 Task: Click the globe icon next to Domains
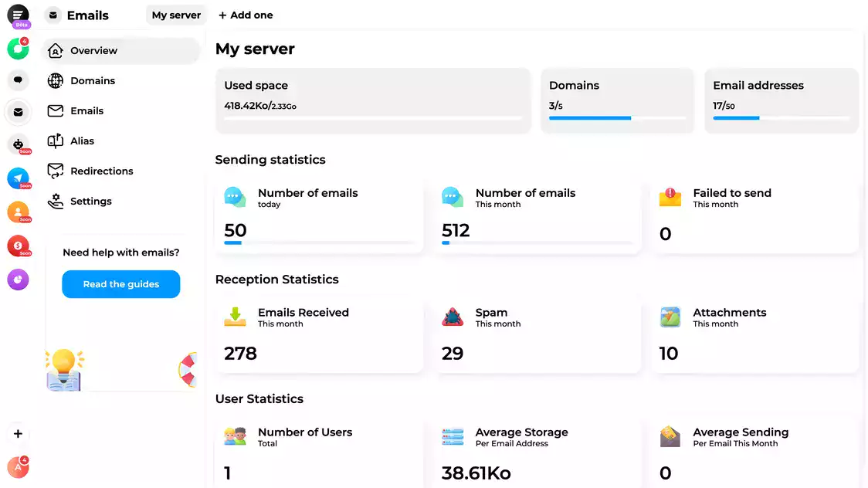(56, 81)
